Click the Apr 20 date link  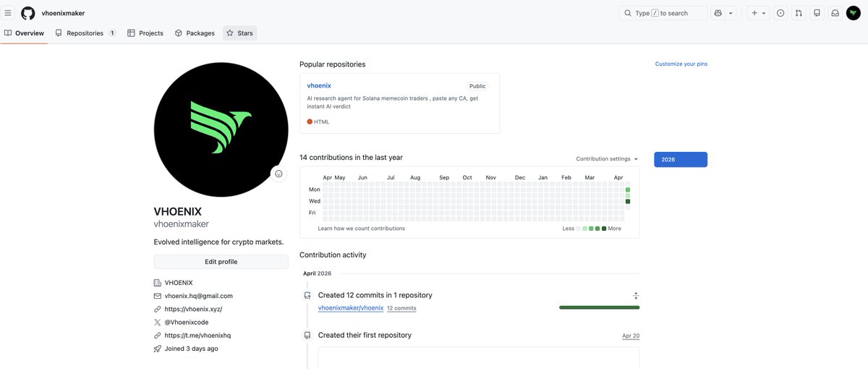point(631,336)
